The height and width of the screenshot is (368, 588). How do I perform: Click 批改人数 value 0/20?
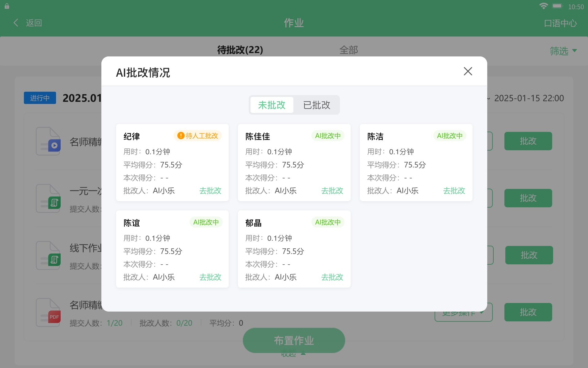coord(184,323)
